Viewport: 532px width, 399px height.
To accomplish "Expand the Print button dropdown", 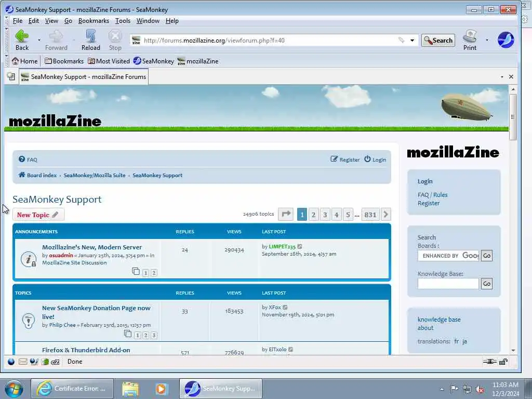I will (487, 40).
